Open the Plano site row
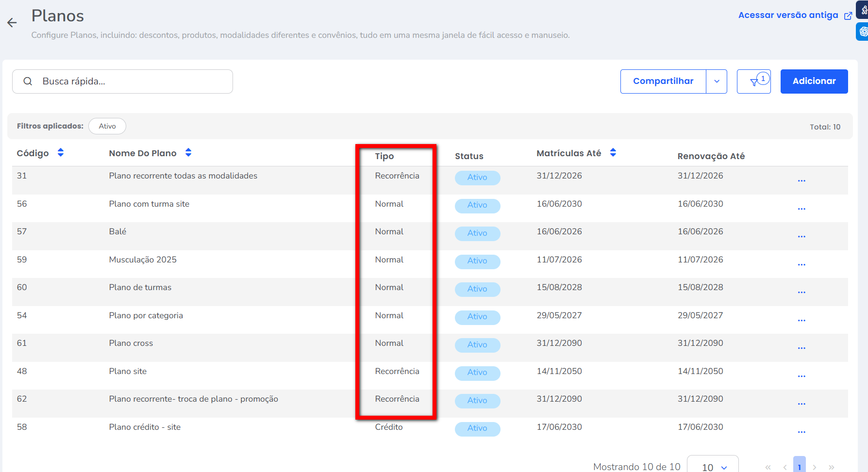The image size is (868, 472). [x=128, y=372]
